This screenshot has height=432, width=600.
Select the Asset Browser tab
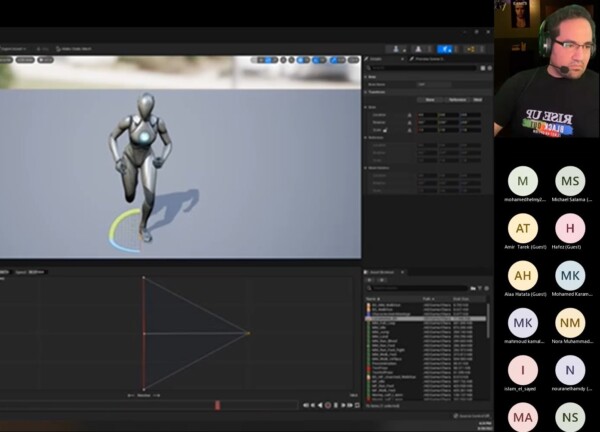pyautogui.click(x=384, y=270)
